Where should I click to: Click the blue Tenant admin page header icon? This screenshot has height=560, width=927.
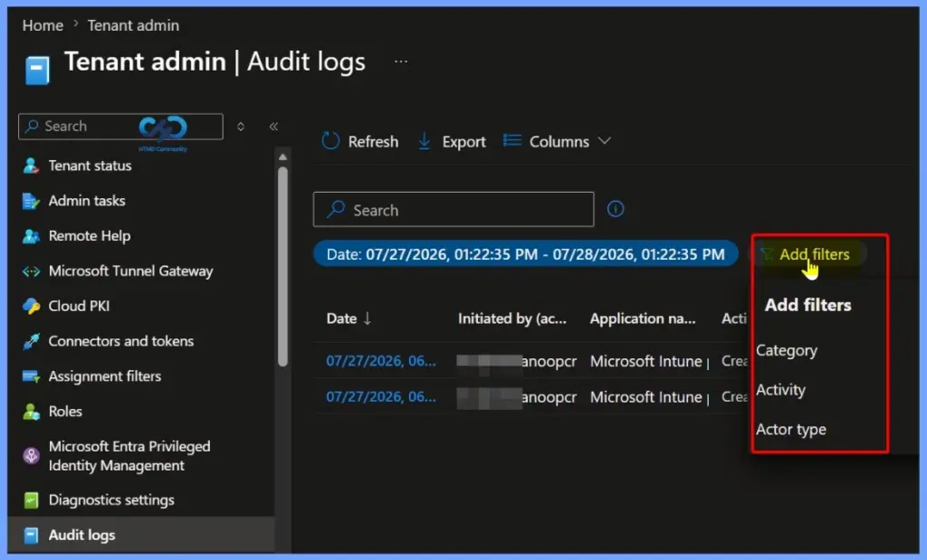[x=37, y=71]
